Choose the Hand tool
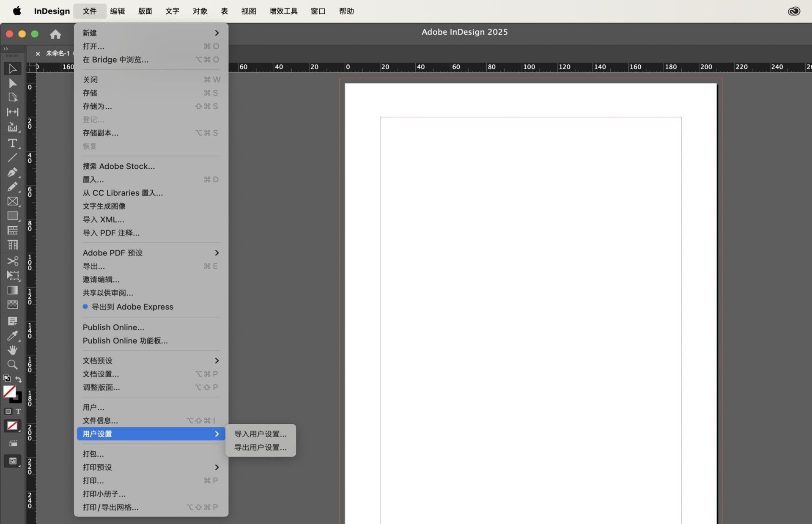The image size is (812, 524). tap(12, 350)
